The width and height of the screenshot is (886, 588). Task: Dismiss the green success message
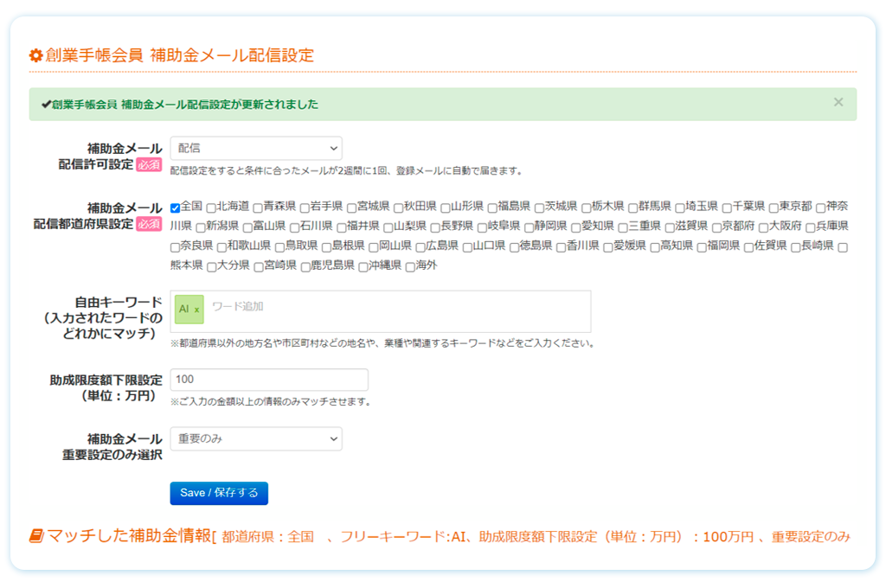[x=838, y=102]
